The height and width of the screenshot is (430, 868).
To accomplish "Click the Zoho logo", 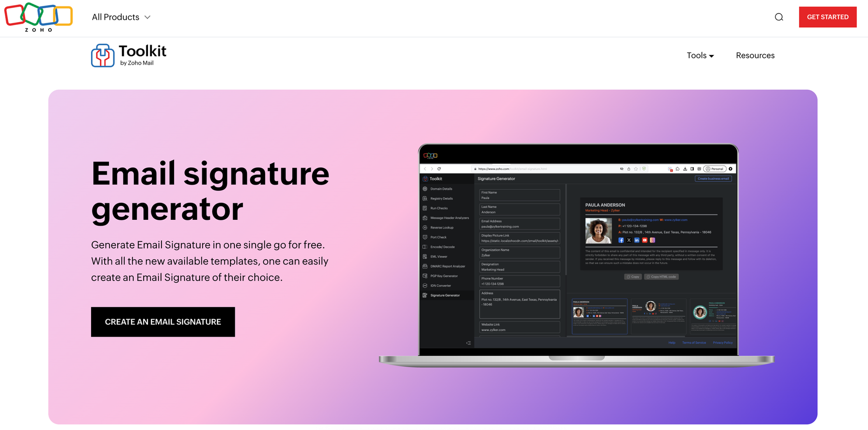I will pos(39,17).
